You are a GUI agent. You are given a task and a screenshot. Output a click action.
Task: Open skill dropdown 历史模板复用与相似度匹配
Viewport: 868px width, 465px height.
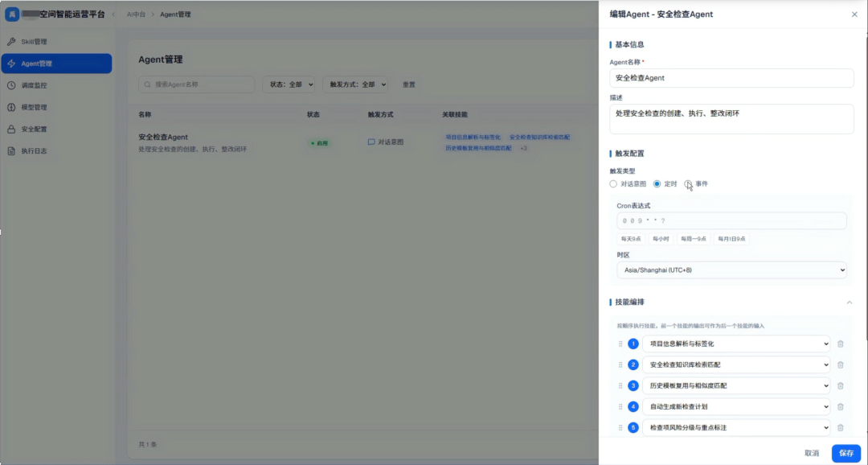pos(736,385)
